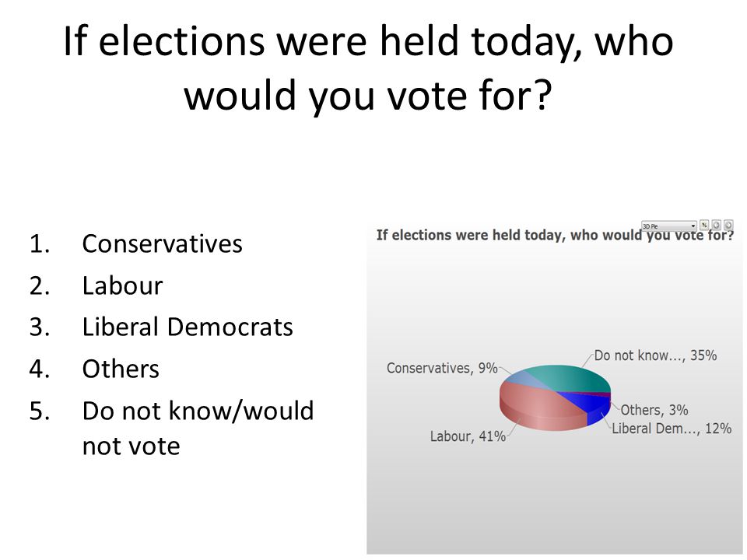
Task: Click the dropdown arrow beside 3D Pie
Action: (693, 226)
